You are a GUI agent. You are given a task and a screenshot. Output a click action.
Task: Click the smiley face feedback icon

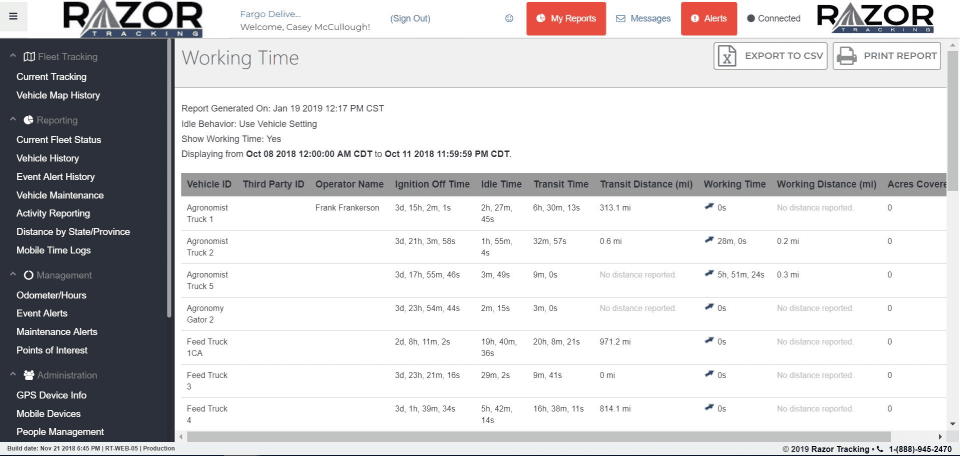[509, 18]
